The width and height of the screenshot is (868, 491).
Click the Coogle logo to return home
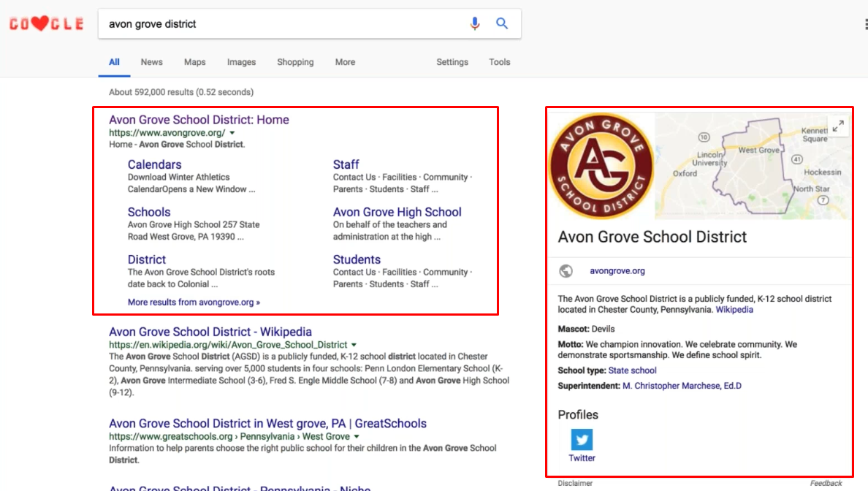click(46, 23)
